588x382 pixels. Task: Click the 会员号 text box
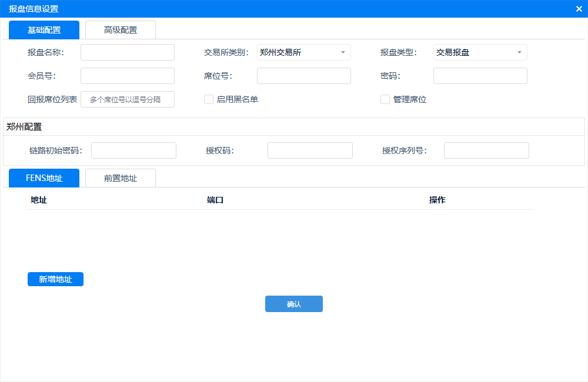(128, 76)
